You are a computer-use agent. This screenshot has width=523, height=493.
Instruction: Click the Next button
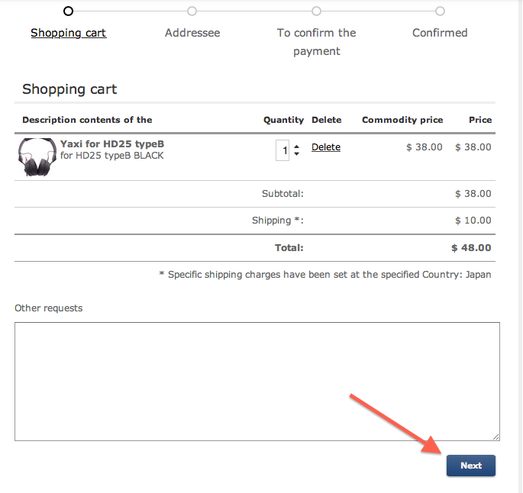point(471,465)
